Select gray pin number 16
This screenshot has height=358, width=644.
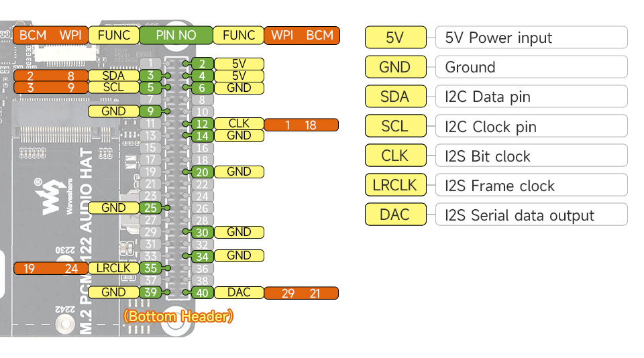pyautogui.click(x=202, y=148)
